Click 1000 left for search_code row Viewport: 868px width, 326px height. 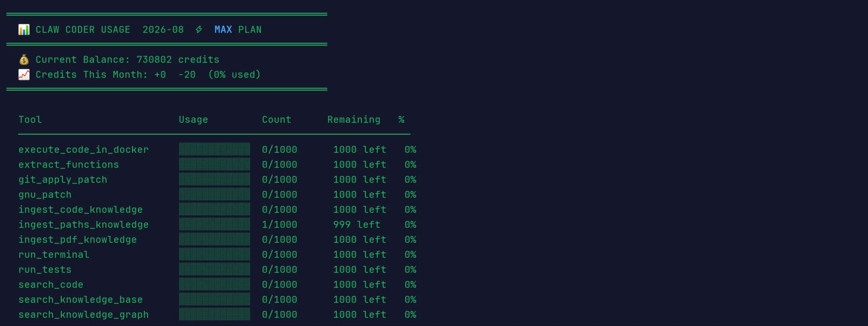360,284
